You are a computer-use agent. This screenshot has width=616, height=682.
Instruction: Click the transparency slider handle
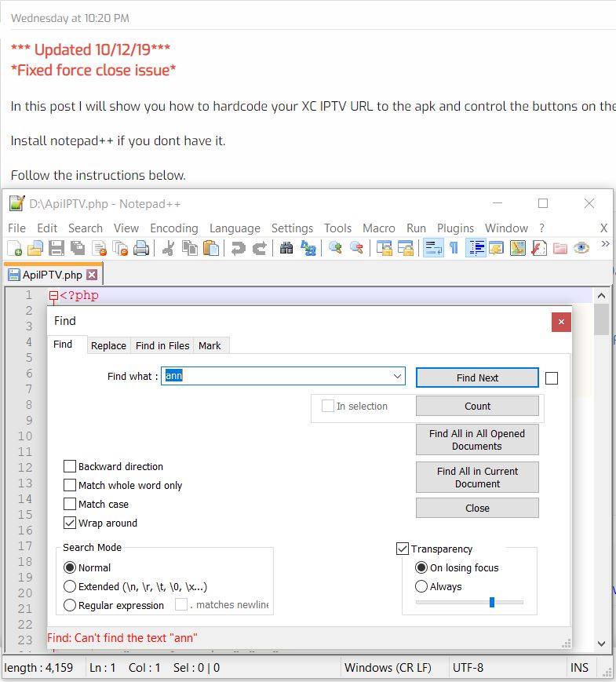pyautogui.click(x=492, y=602)
